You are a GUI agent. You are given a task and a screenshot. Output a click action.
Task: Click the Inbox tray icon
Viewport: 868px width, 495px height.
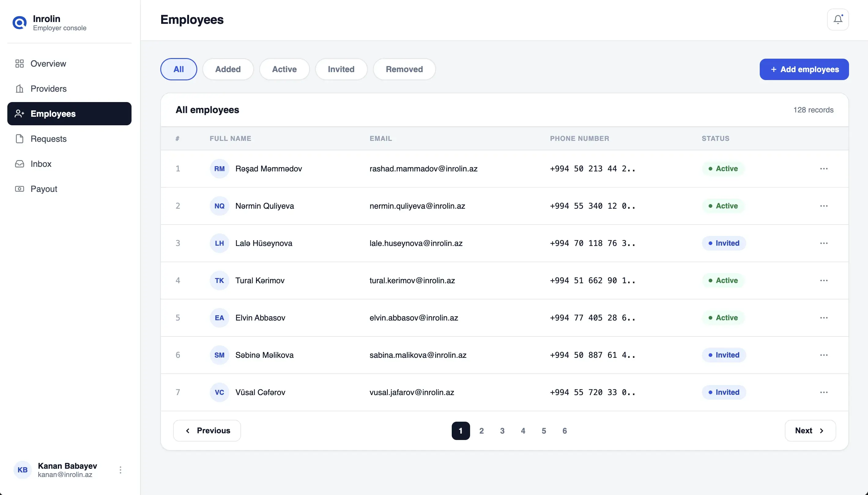pyautogui.click(x=19, y=164)
